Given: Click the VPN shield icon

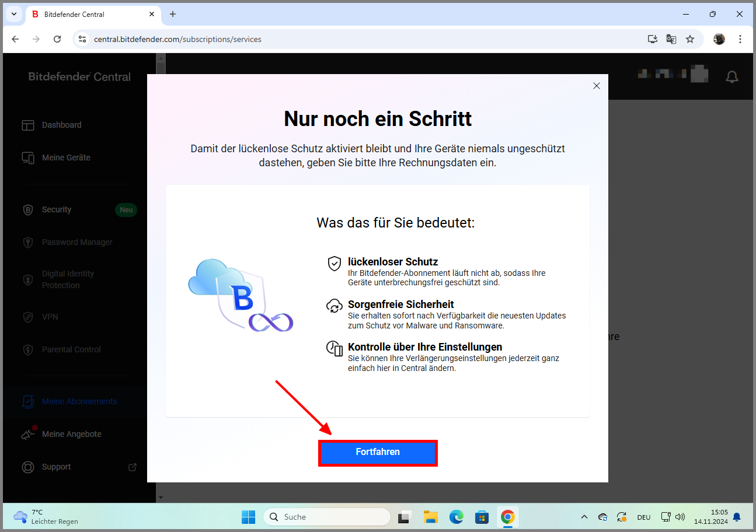Looking at the screenshot, I should (x=28, y=317).
